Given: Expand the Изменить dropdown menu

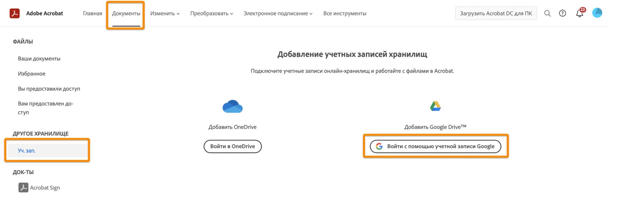Looking at the screenshot, I should pyautogui.click(x=165, y=13).
